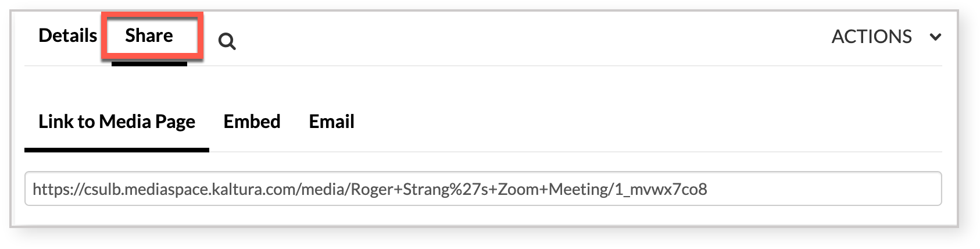
Task: Return to media Details view
Action: tap(67, 35)
